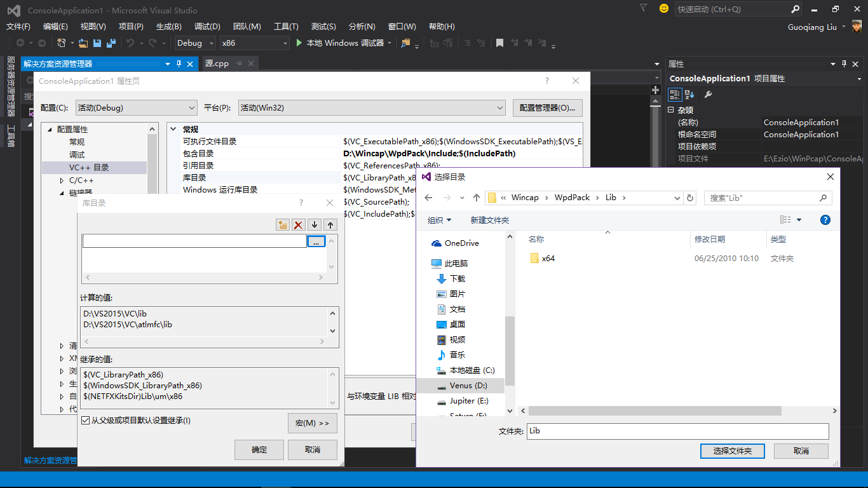
Task: Click 新建文件夹 in 选择目录 dialog
Action: point(490,220)
